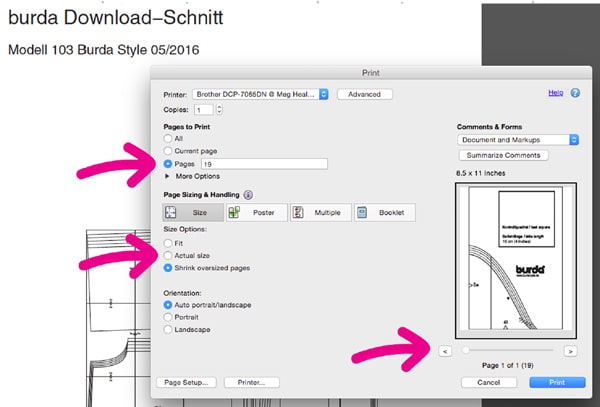Screen dimensions: 600x407
Task: Click the Advanced button
Action: pos(365,94)
